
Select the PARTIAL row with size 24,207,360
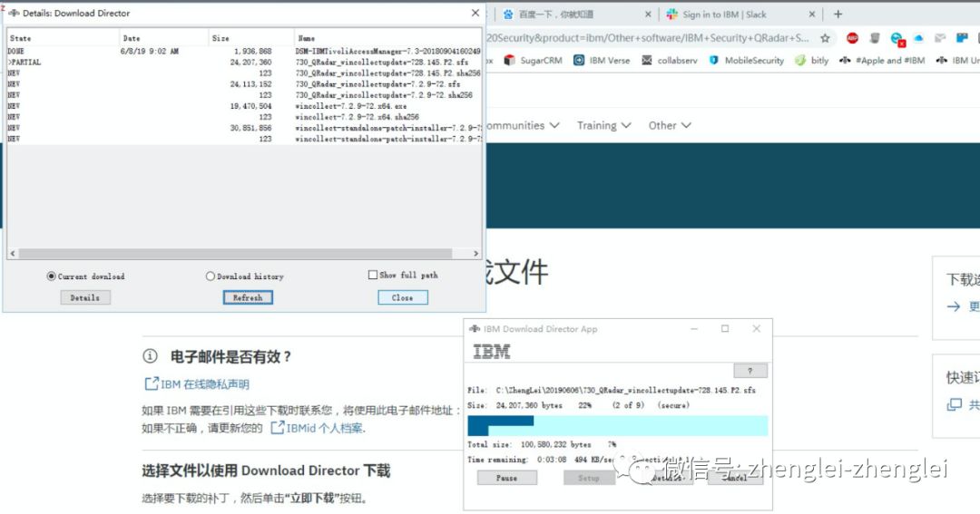(x=244, y=63)
